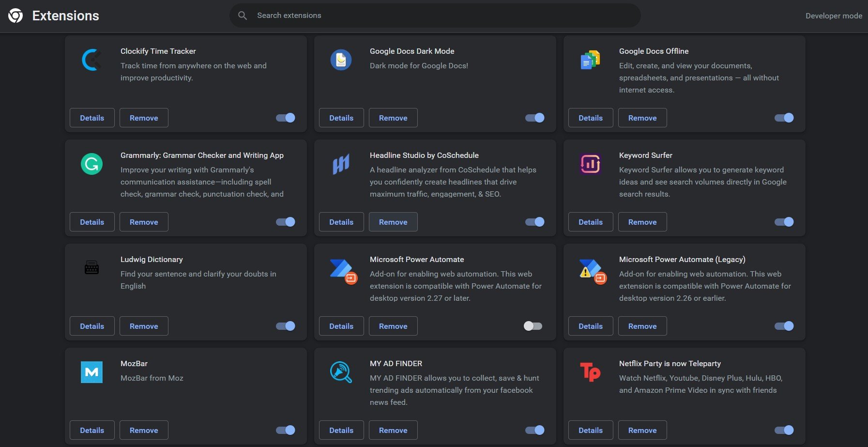Viewport: 868px width, 447px height.
Task: View Ludwig Dictionary Details
Action: [x=92, y=326]
